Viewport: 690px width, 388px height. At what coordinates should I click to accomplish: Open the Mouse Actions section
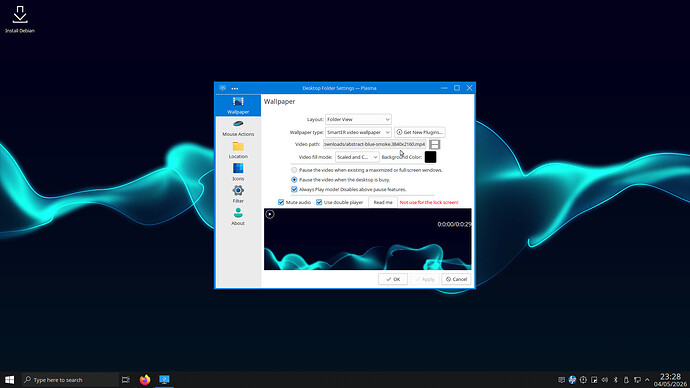point(238,128)
